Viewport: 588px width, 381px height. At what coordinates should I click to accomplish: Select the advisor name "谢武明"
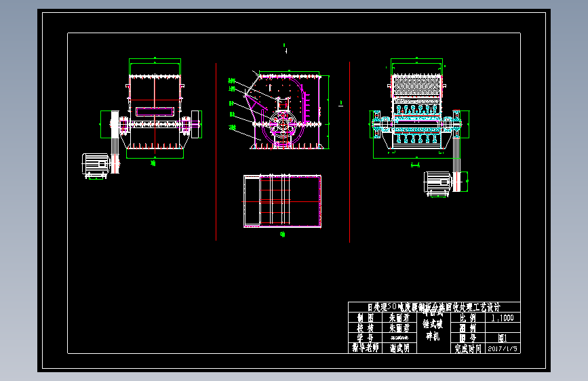pyautogui.click(x=399, y=348)
